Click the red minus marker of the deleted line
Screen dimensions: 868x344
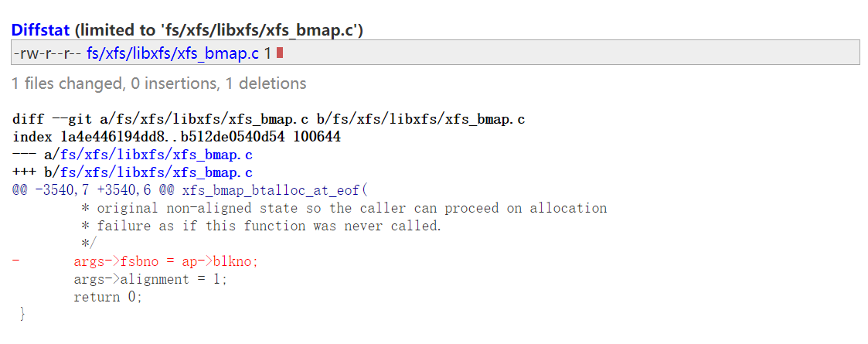16,261
